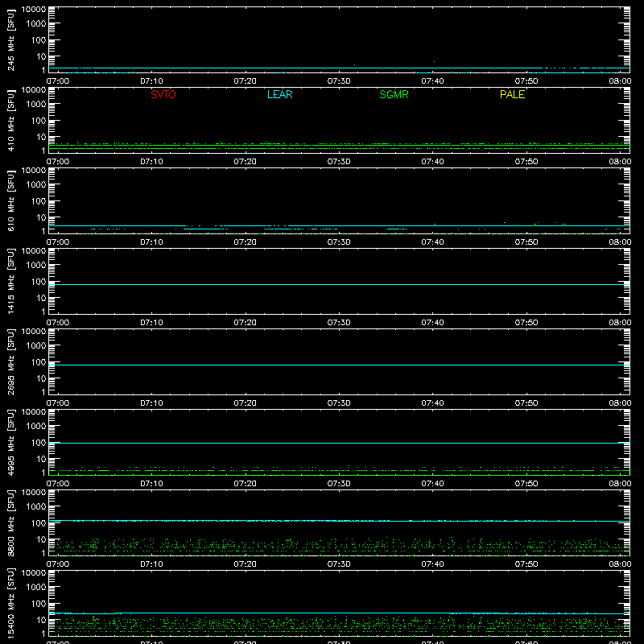Click the red SVTO station label

[163, 94]
